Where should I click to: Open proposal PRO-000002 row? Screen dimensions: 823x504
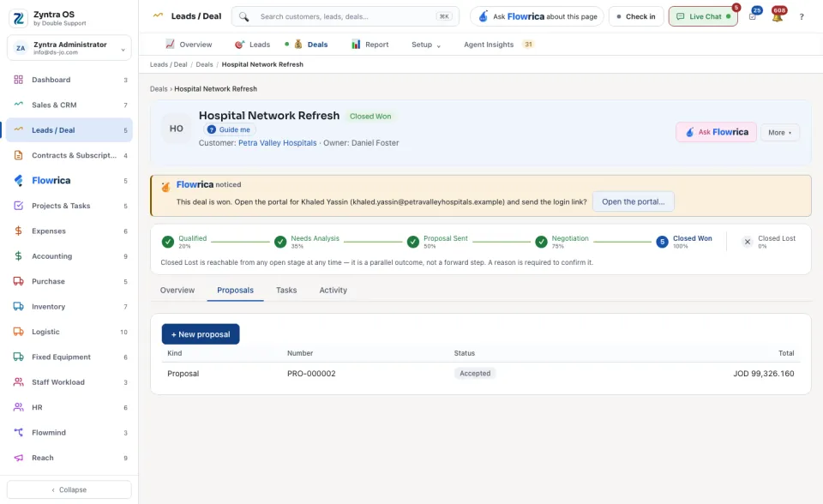pos(481,374)
